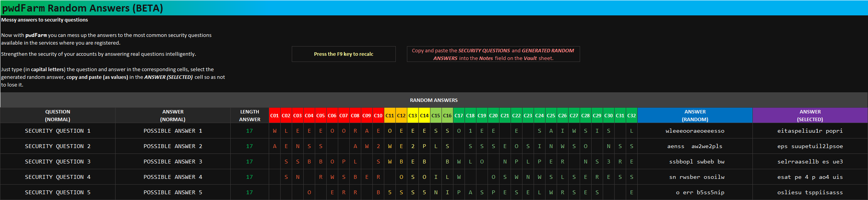Select length value 17 in Security Question 1 row

250,131
